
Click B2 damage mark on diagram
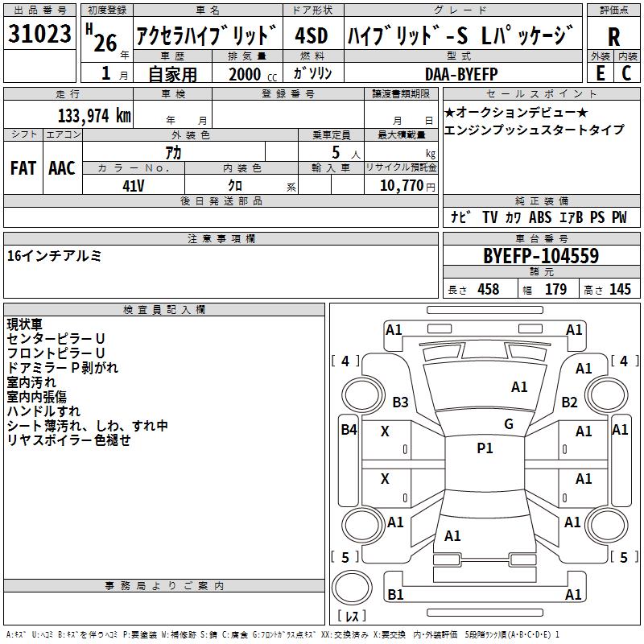click(x=570, y=402)
